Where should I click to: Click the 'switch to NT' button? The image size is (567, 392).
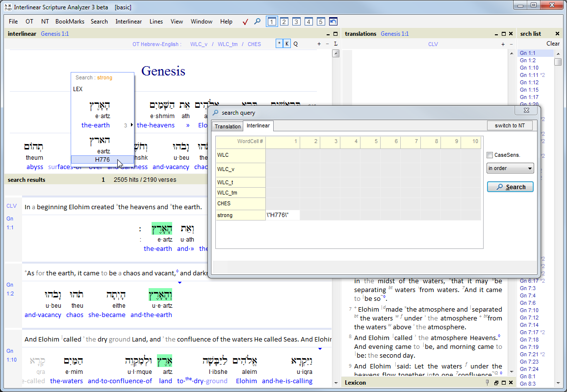pyautogui.click(x=510, y=125)
